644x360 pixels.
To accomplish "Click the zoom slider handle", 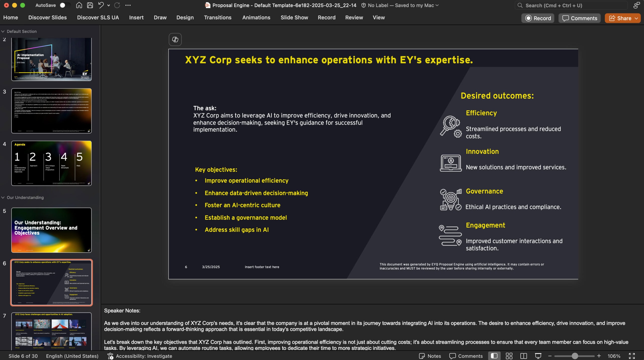I will 575,356.
